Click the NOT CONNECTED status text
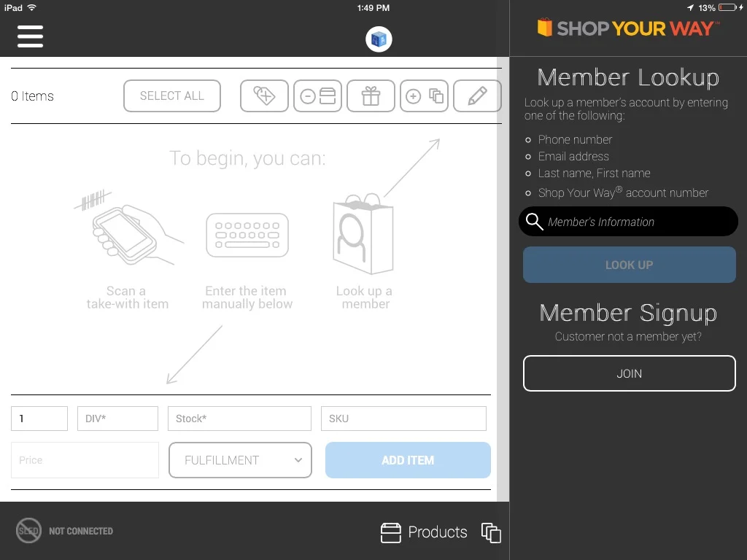This screenshot has width=747, height=560. pyautogui.click(x=81, y=531)
